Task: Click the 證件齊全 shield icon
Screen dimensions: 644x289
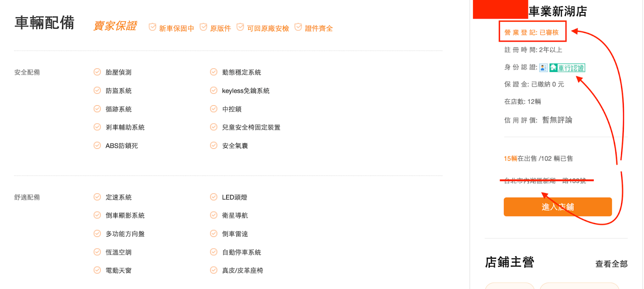Action: pos(298,27)
